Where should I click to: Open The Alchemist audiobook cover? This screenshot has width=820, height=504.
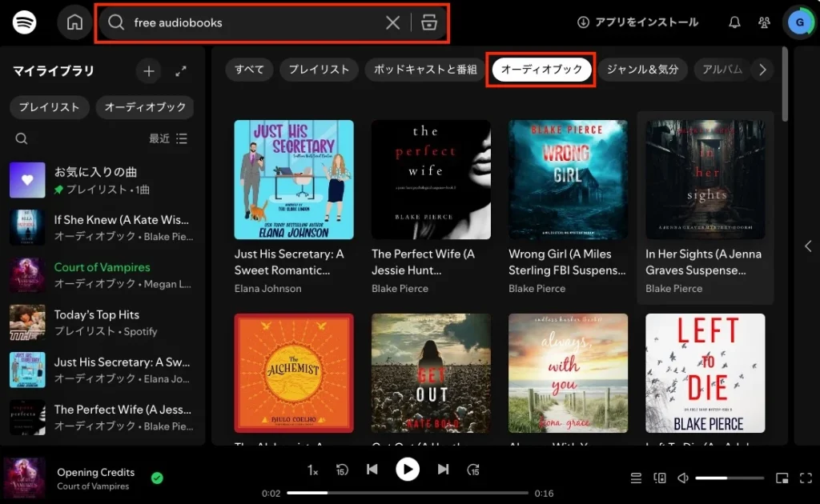(294, 373)
